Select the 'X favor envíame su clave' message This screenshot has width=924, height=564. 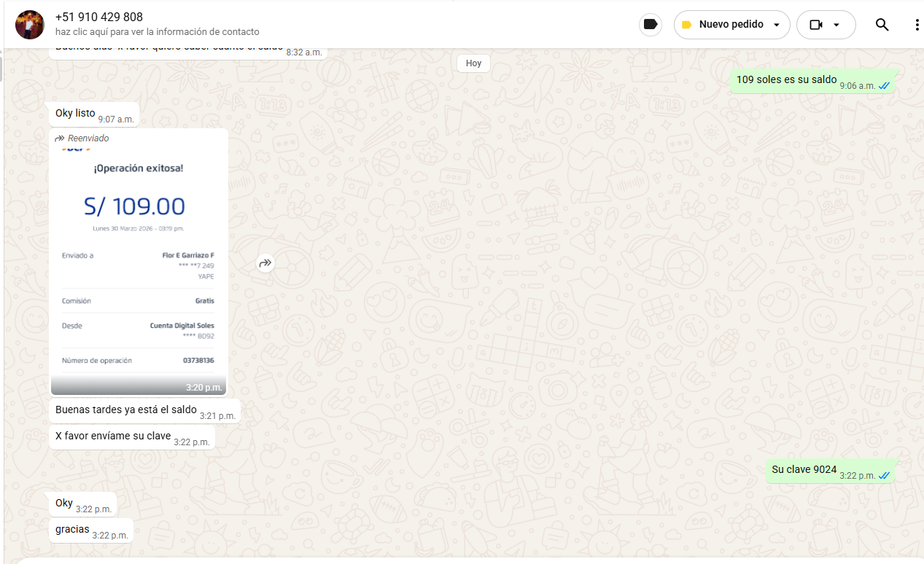pyautogui.click(x=113, y=436)
